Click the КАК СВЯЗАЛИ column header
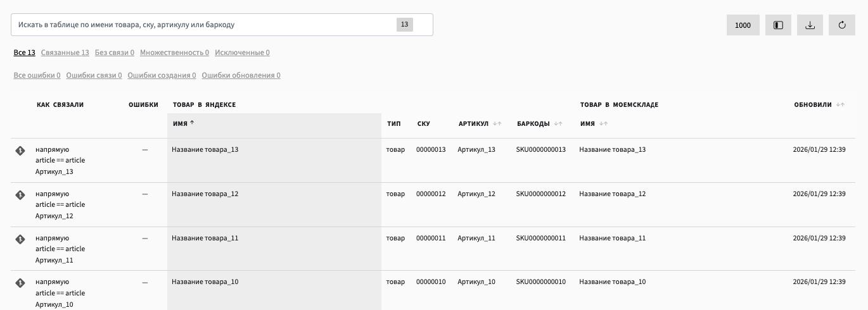 60,104
